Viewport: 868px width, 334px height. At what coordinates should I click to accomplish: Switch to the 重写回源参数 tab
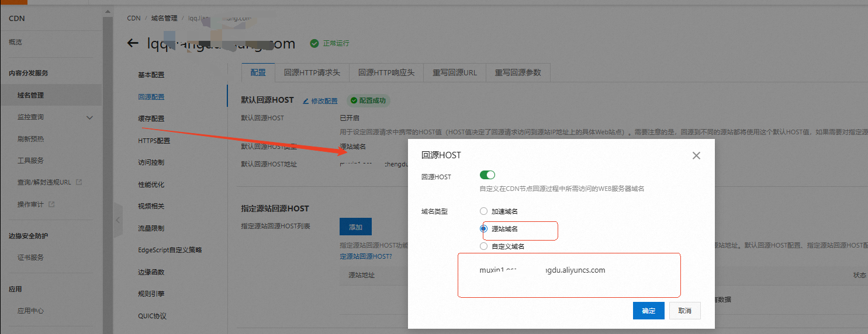(517, 73)
